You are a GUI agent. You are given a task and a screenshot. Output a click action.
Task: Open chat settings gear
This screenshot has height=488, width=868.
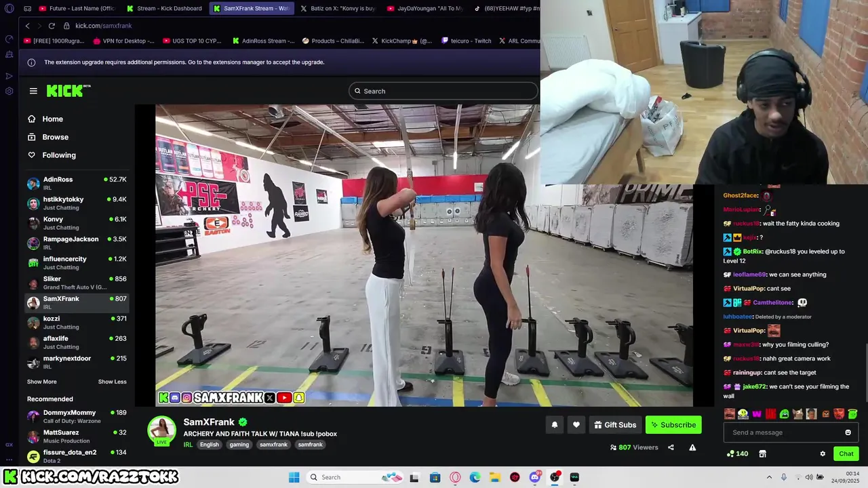[823, 454]
